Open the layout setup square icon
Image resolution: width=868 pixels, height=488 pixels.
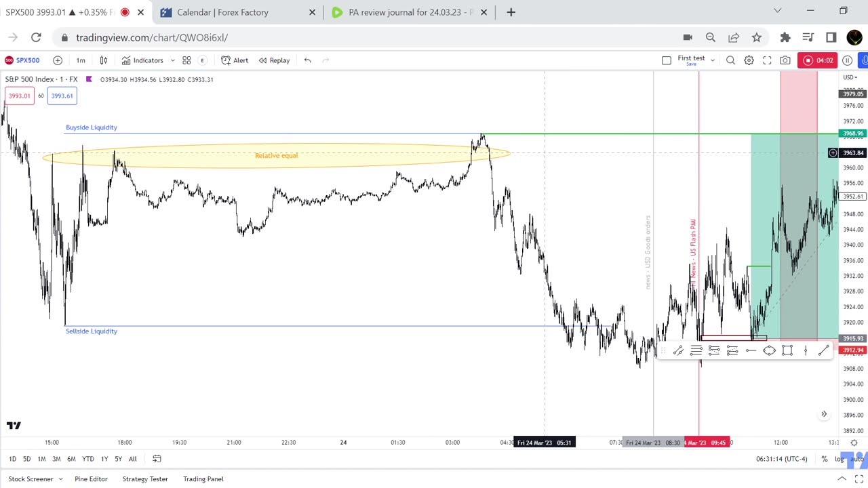pos(667,60)
